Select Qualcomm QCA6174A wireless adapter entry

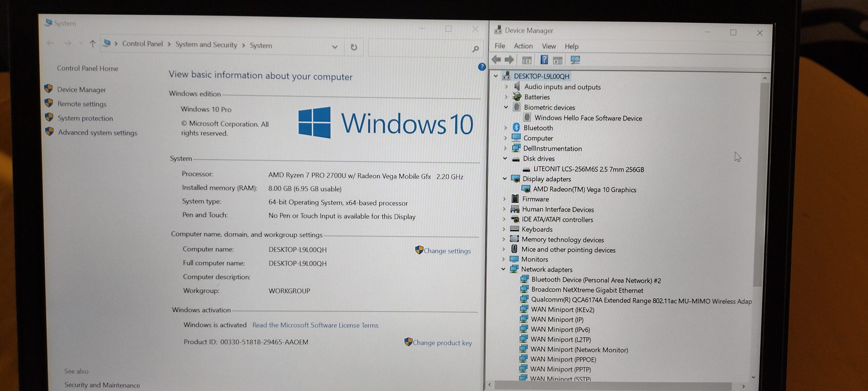point(641,301)
